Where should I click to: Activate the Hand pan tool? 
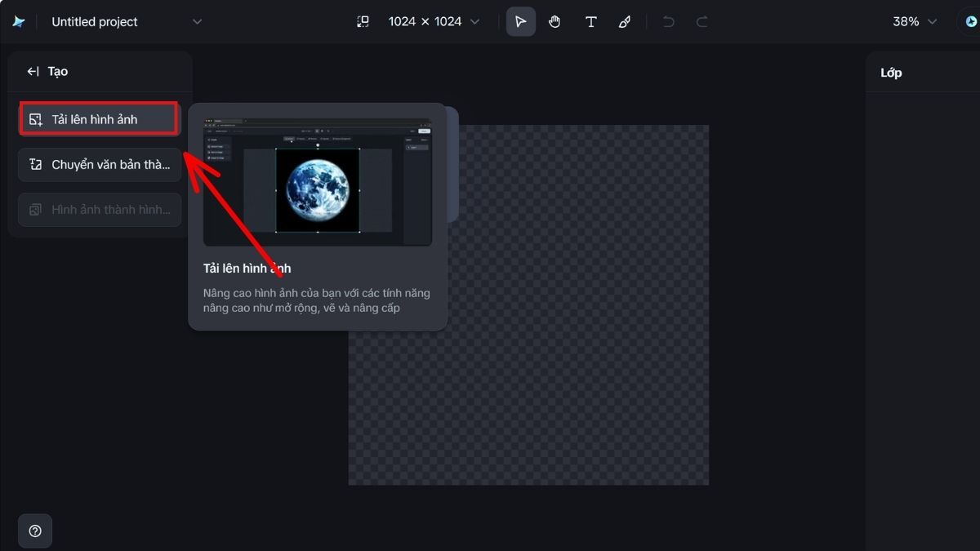[555, 22]
